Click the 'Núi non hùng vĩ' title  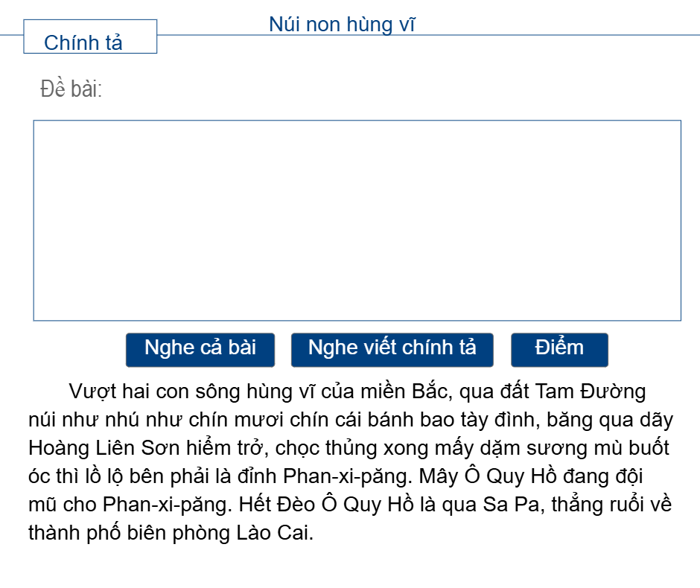click(x=342, y=25)
